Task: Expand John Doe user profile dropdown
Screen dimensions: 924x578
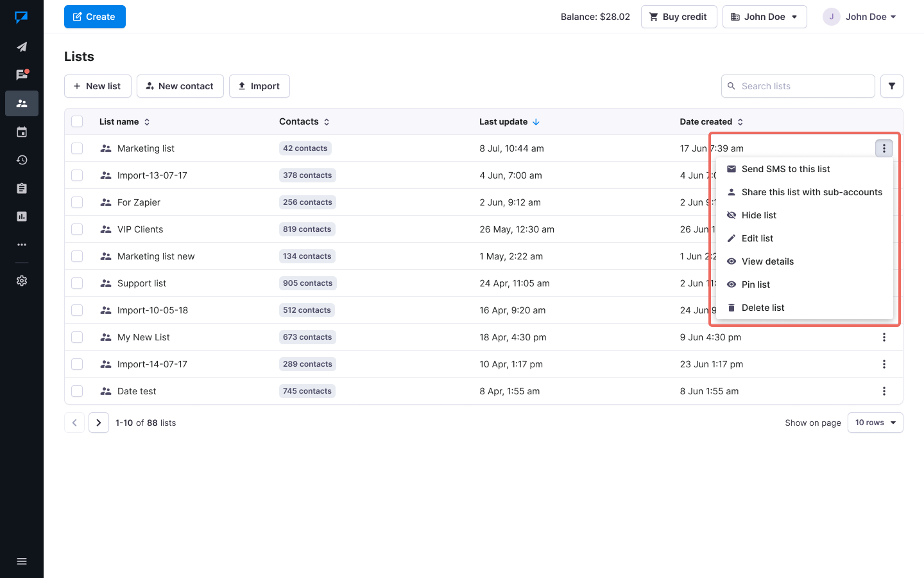Action: (860, 17)
